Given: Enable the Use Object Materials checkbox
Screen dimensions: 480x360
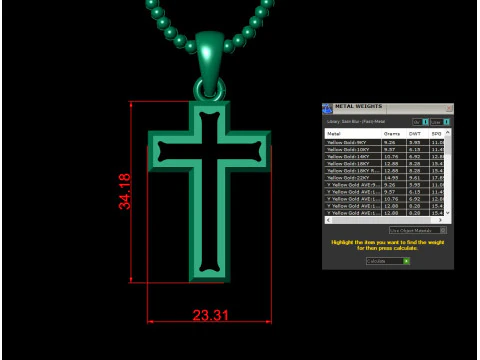Looking at the screenshot, I should point(443,230).
